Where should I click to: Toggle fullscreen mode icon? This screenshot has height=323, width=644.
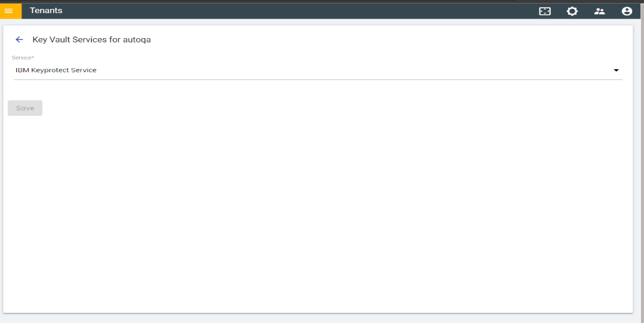[544, 11]
